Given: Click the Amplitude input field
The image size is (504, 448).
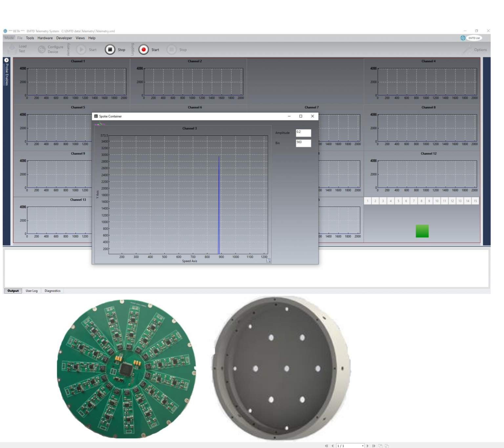Looking at the screenshot, I should pyautogui.click(x=303, y=133).
